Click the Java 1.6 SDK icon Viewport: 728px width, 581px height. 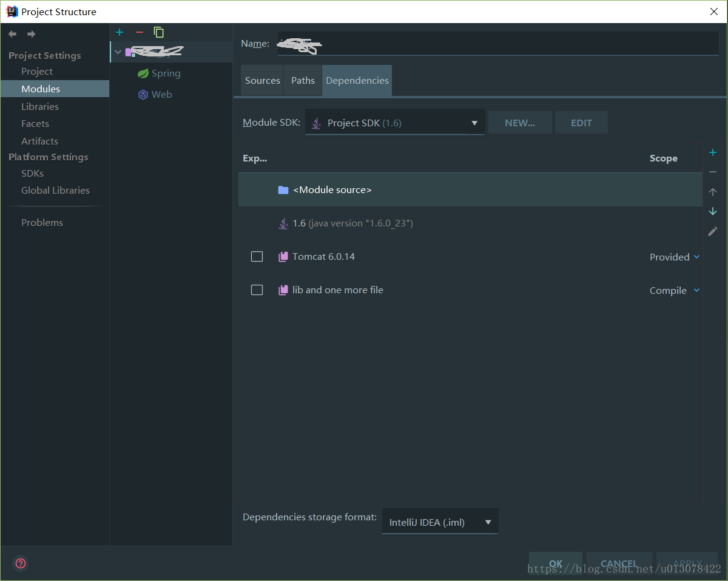tap(283, 223)
